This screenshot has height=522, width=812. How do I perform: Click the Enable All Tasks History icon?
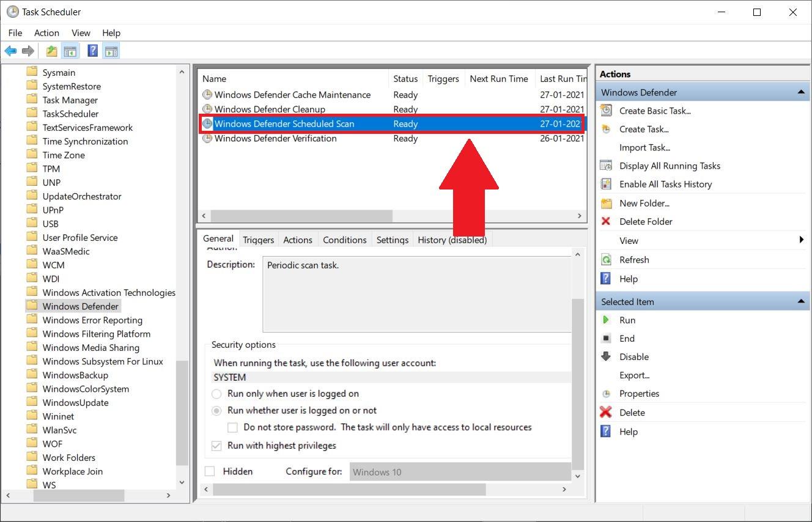coord(606,184)
